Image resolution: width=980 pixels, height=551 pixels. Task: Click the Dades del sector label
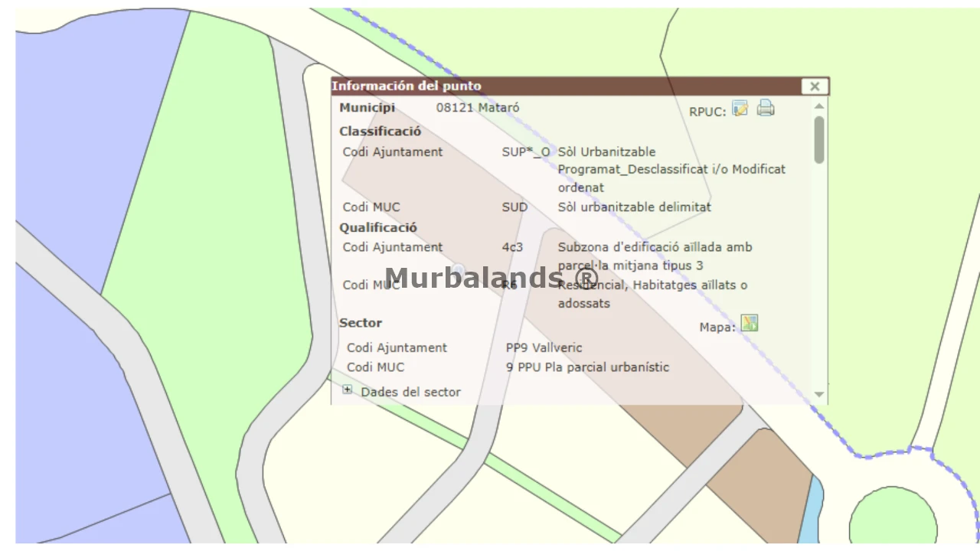(410, 392)
